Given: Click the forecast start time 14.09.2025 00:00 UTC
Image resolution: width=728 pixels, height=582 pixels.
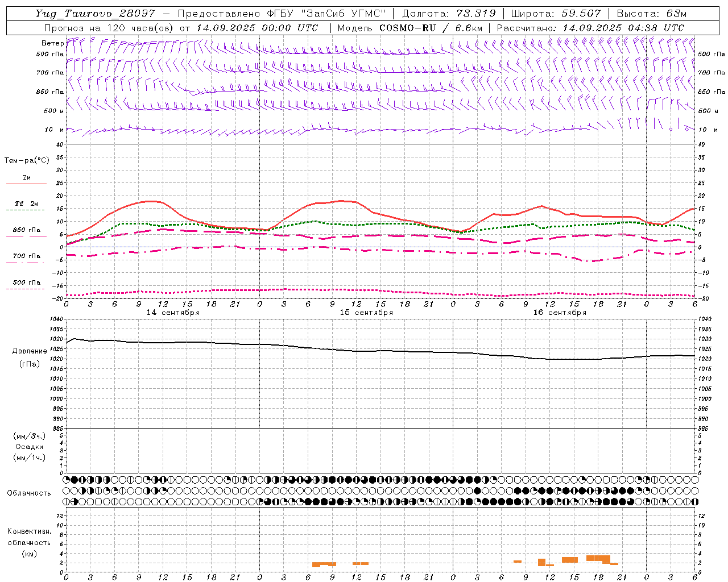Looking at the screenshot, I should [x=257, y=28].
